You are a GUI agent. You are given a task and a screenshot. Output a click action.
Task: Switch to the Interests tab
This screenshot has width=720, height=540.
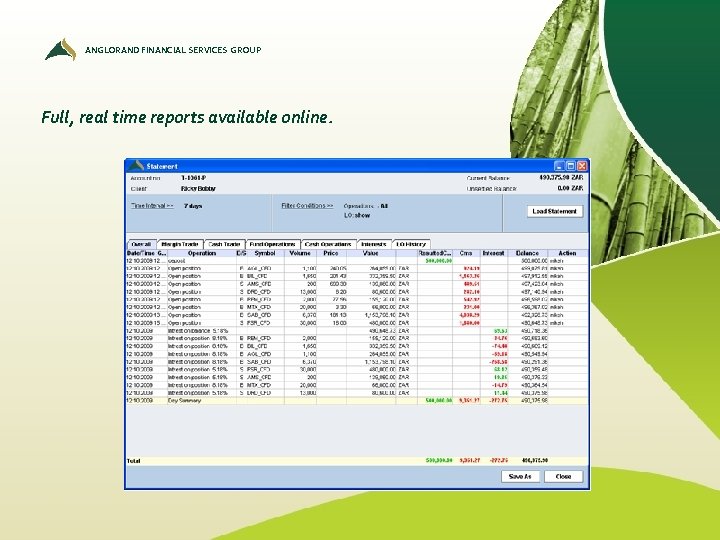(x=374, y=244)
